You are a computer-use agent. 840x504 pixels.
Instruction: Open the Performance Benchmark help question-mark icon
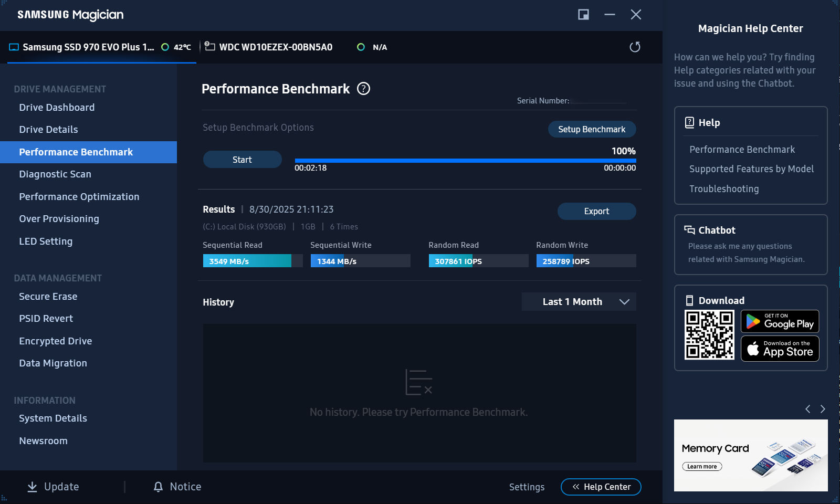[363, 89]
